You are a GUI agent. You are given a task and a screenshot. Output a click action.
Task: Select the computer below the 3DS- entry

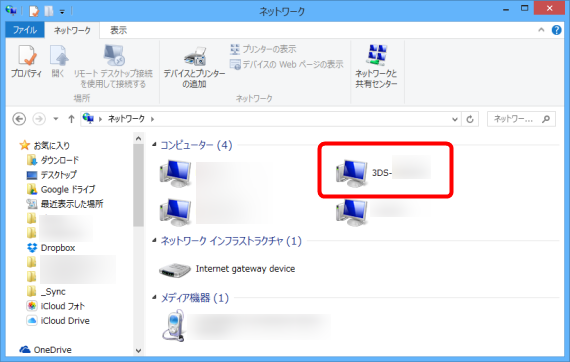[352, 212]
